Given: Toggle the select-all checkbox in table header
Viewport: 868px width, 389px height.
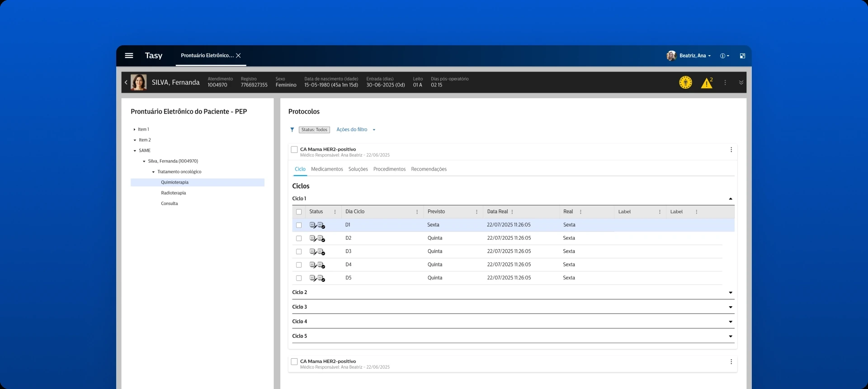Looking at the screenshot, I should pyautogui.click(x=299, y=212).
